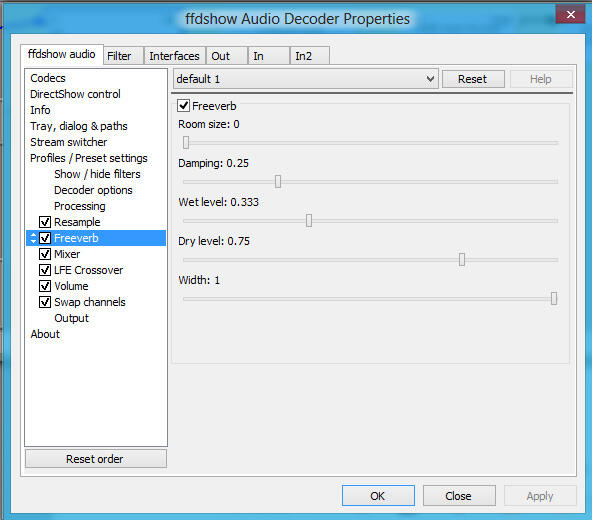This screenshot has height=520, width=592.
Task: Click the 'Wet level: 0.333' label
Action: [x=219, y=202]
